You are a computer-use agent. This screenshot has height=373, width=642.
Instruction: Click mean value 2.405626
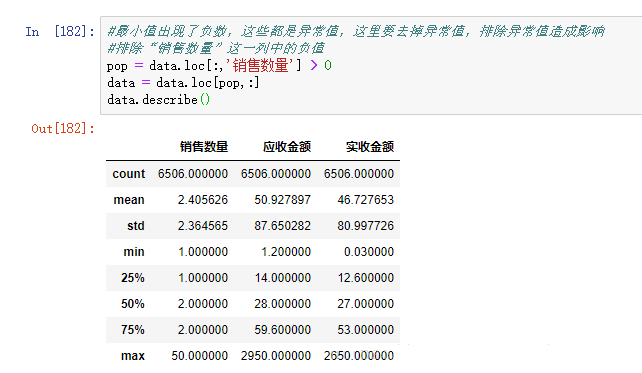[203, 200]
